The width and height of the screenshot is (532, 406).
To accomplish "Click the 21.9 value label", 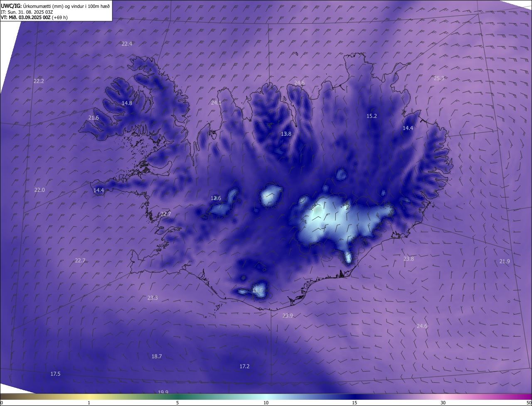I will click(x=505, y=262).
